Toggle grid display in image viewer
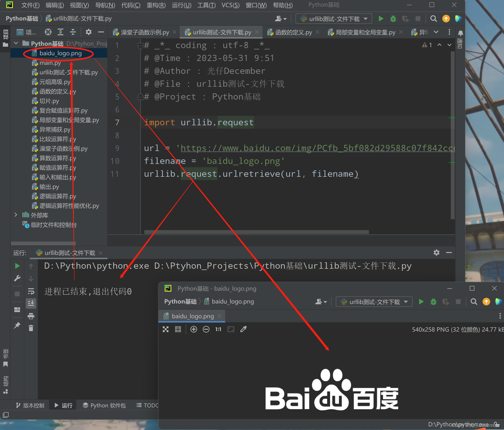504x430 pixels. coord(178,329)
